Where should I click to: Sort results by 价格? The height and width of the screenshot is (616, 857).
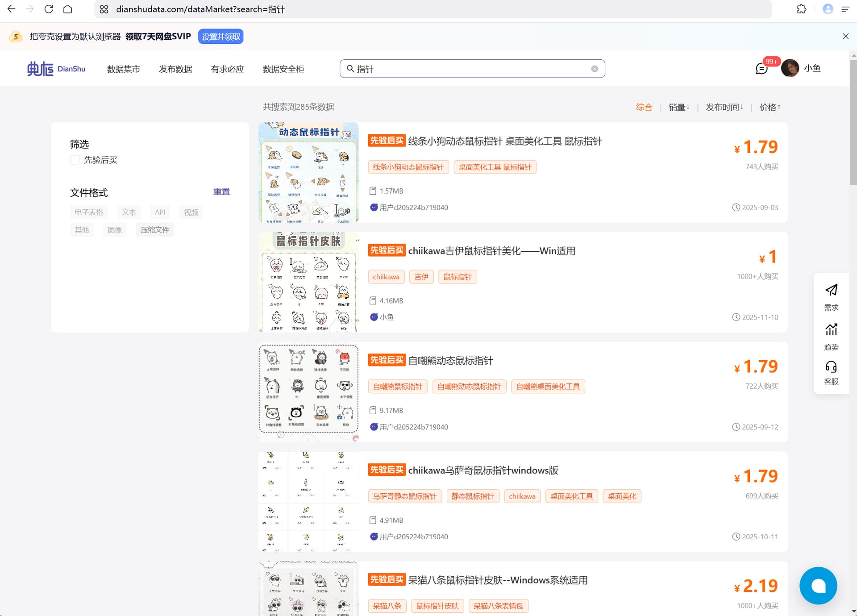coord(770,107)
